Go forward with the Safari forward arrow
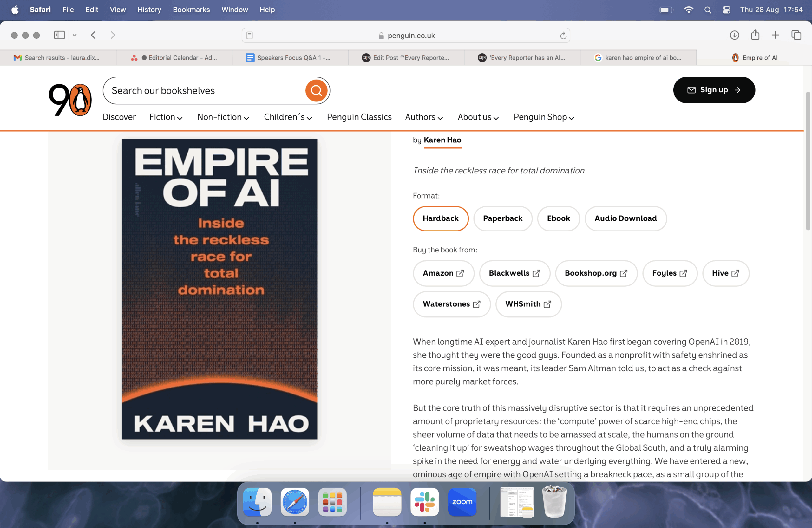Image resolution: width=812 pixels, height=528 pixels. click(x=113, y=35)
